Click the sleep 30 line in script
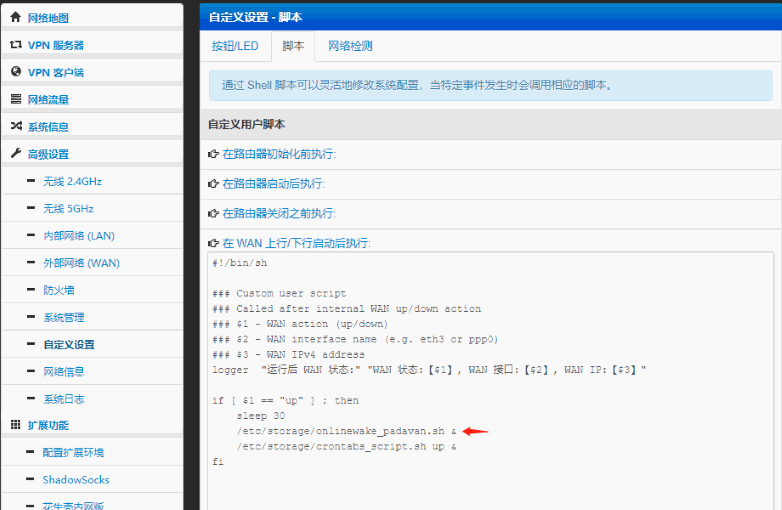The height and width of the screenshot is (510, 782). coord(261,416)
